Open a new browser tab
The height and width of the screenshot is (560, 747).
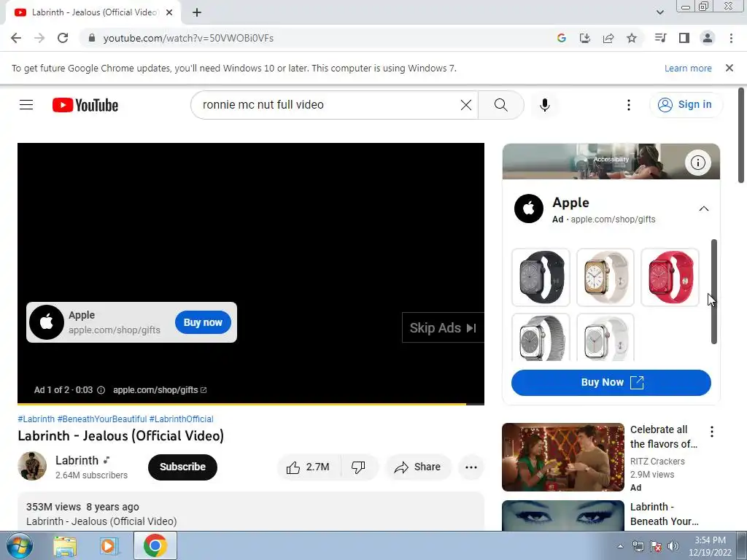(x=197, y=13)
